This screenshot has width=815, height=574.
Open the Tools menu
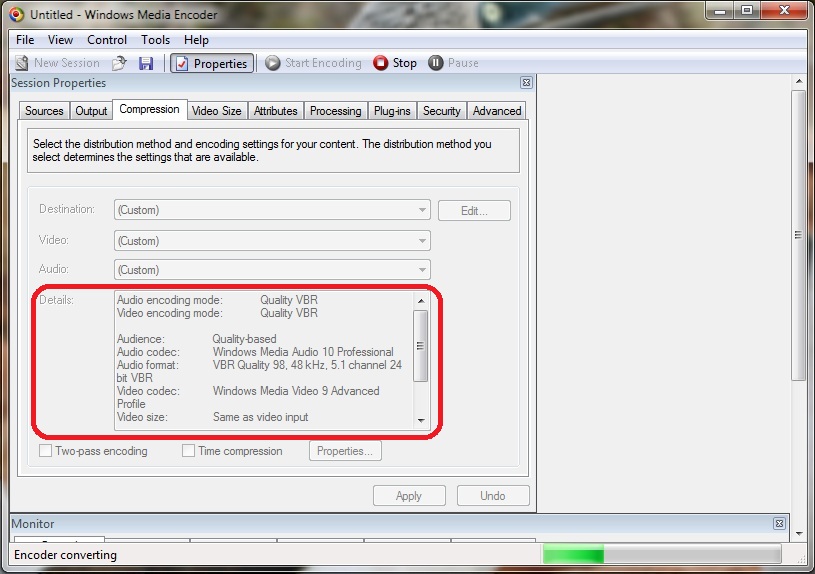click(155, 40)
